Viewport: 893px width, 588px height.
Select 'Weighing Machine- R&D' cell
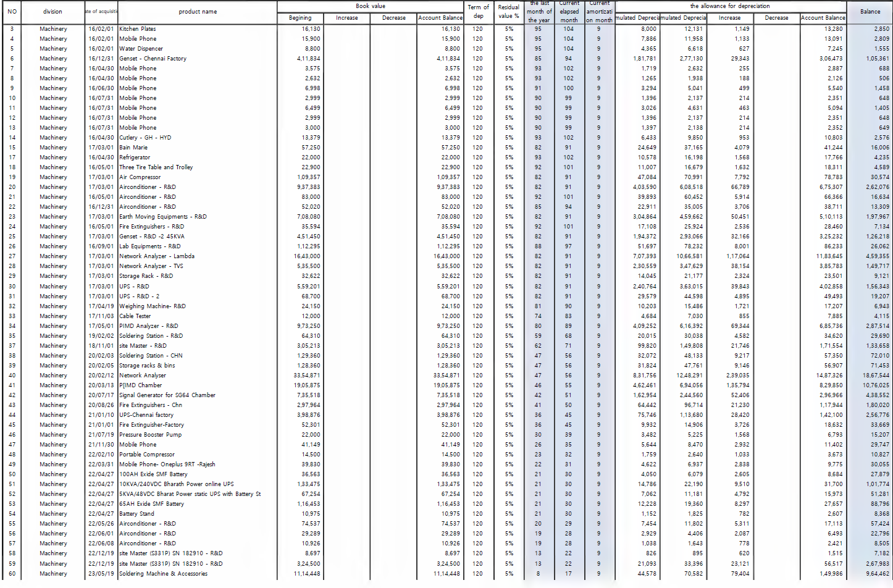coord(153,306)
